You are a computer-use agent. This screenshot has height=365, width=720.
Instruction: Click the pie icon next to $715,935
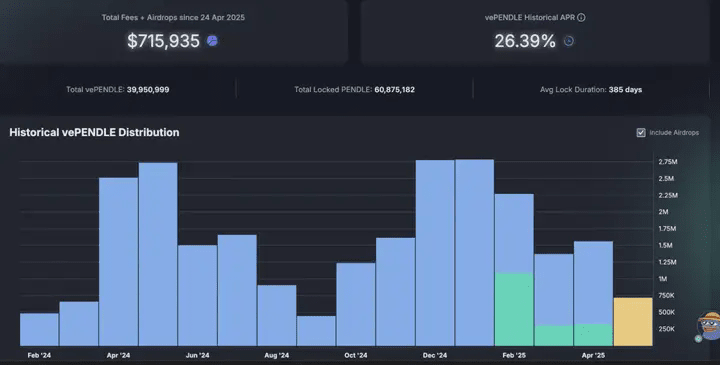click(212, 41)
